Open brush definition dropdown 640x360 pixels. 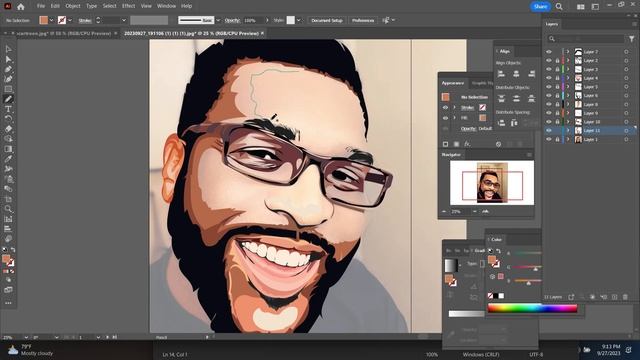point(218,20)
